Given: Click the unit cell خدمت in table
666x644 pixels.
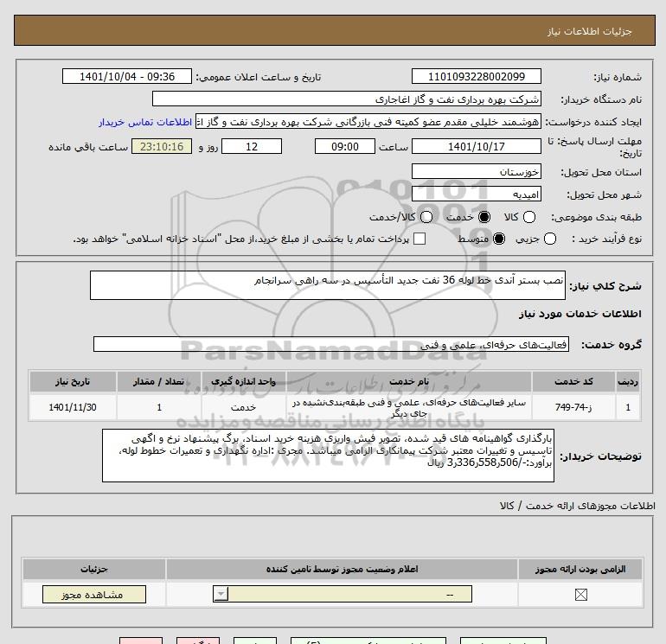Looking at the screenshot, I should pyautogui.click(x=243, y=407).
